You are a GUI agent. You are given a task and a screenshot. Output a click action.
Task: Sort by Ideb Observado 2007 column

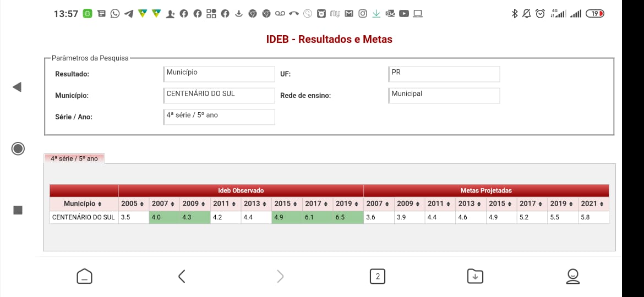coord(164,204)
